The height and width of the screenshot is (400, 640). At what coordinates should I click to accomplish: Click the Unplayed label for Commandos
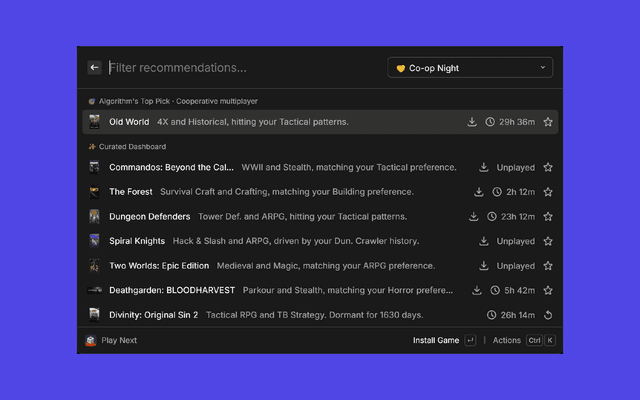(516, 167)
